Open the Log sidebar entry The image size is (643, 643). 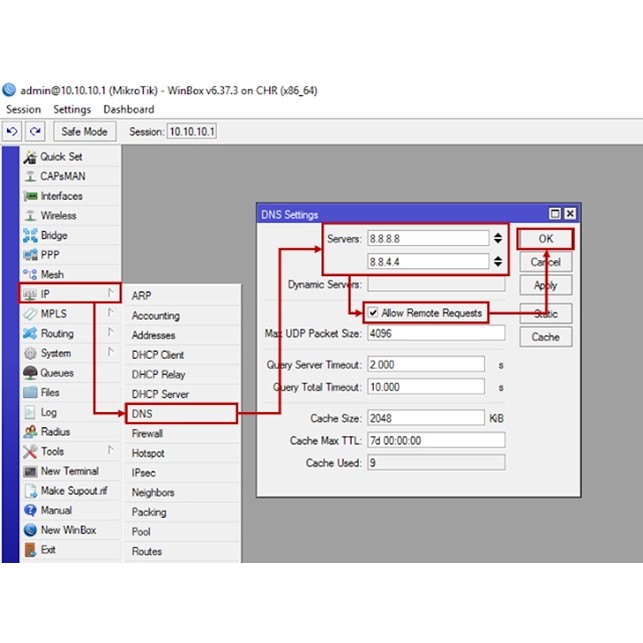[x=48, y=412]
